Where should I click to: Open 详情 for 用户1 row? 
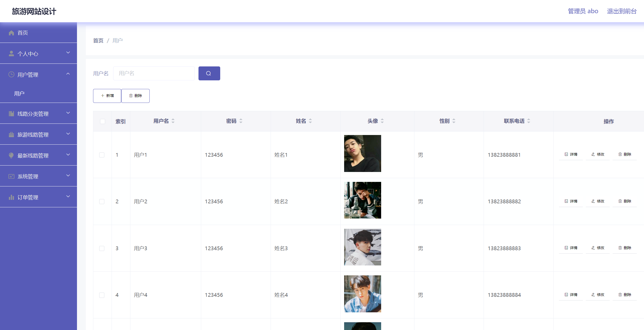tap(571, 155)
